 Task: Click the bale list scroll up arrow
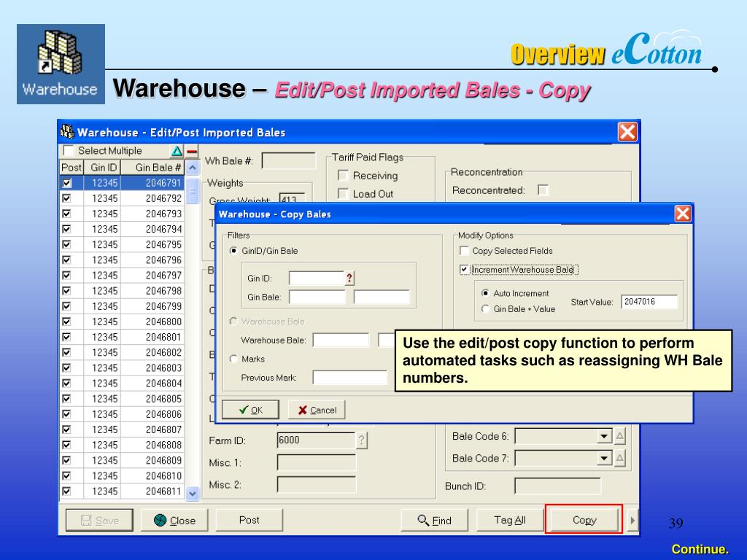192,168
